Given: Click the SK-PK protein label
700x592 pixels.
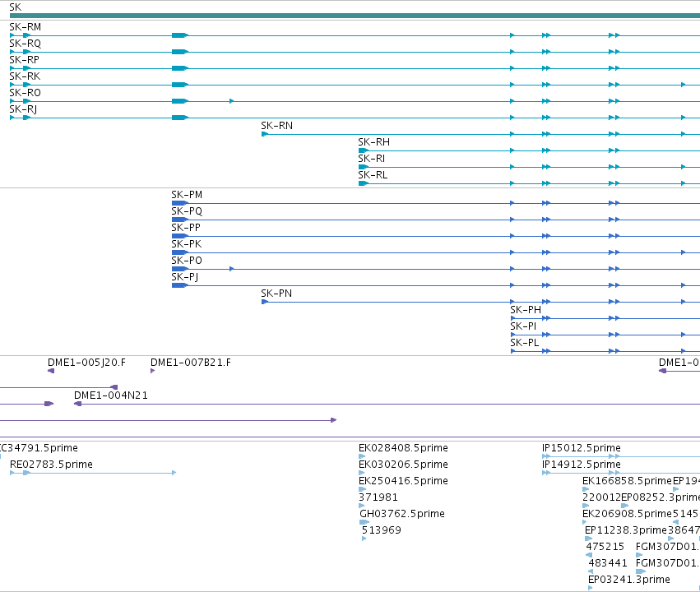Looking at the screenshot, I should [x=186, y=244].
